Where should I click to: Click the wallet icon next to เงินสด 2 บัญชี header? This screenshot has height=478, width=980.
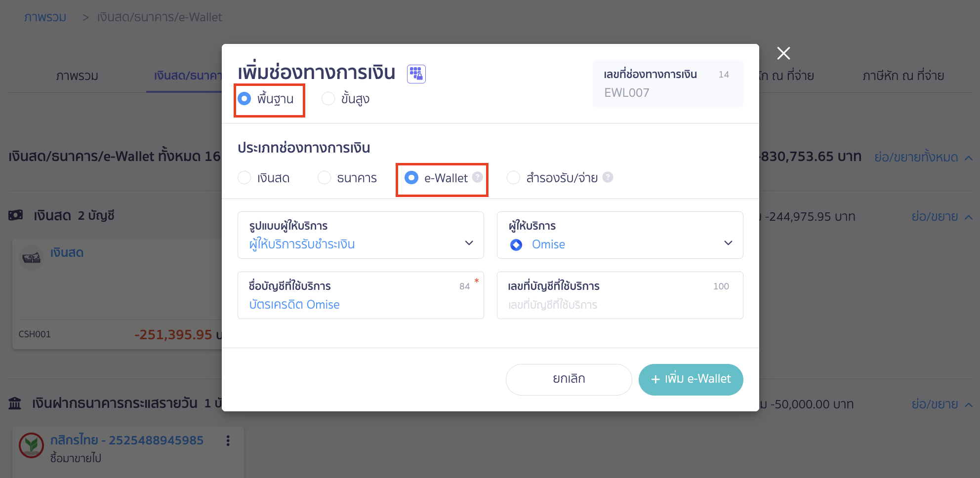[x=16, y=215]
